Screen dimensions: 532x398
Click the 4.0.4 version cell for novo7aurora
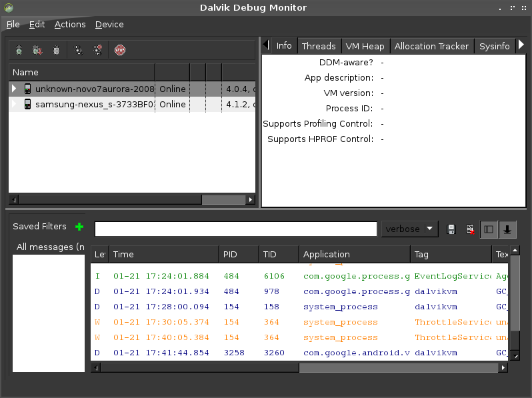click(x=238, y=89)
